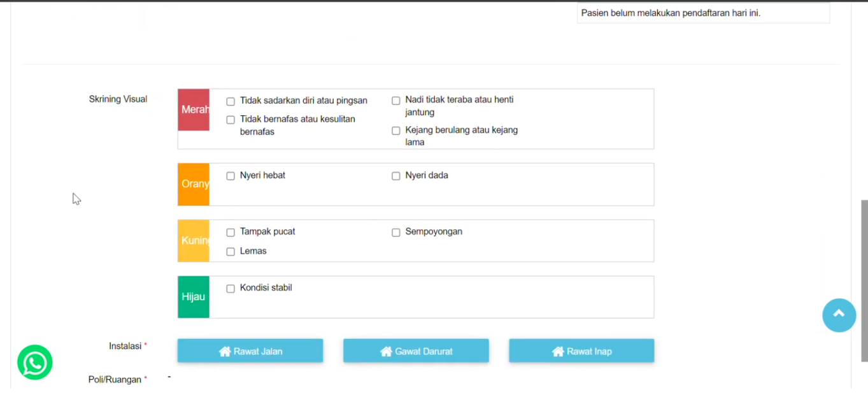This screenshot has width=868, height=395.
Task: Select the Rawat Jalan installation button
Action: point(250,351)
